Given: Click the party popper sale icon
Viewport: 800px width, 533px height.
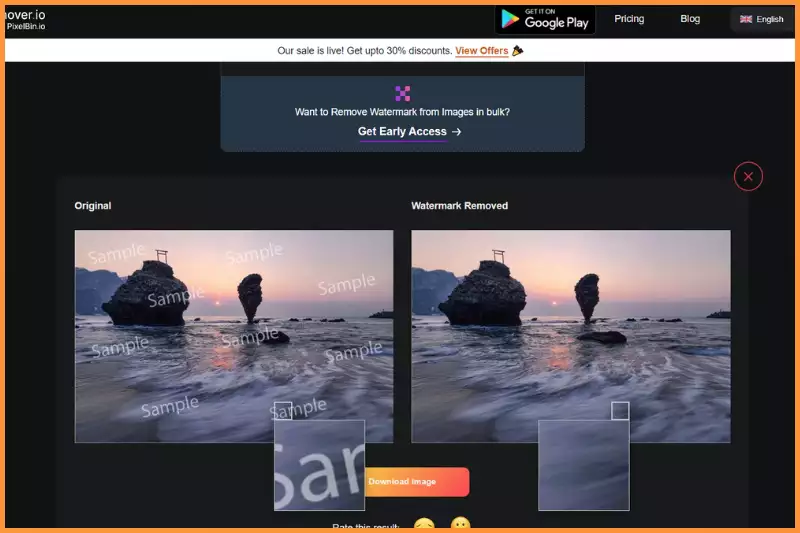Looking at the screenshot, I should (x=518, y=50).
